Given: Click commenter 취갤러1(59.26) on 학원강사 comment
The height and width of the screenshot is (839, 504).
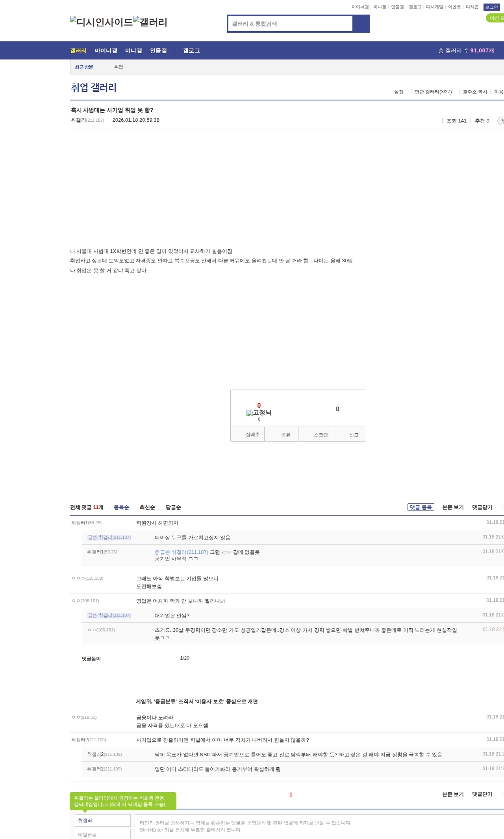Looking at the screenshot, I should [86, 523].
